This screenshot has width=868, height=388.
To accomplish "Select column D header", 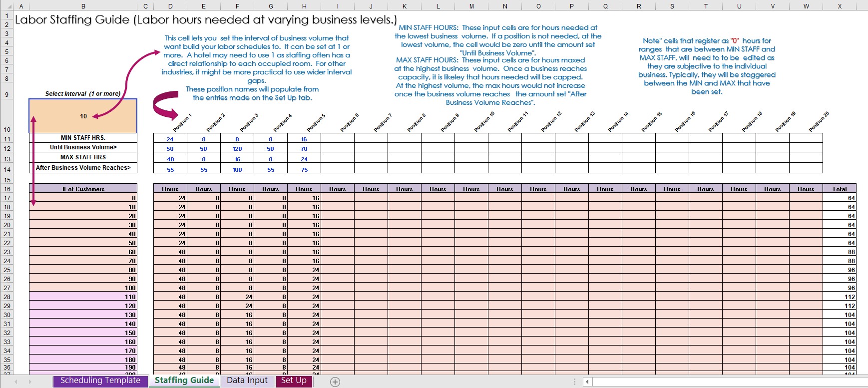I will click(x=170, y=6).
